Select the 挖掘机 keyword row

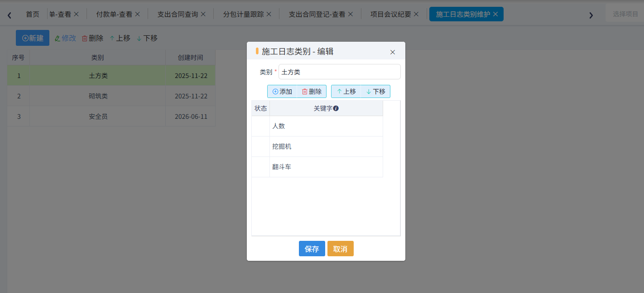(317, 146)
